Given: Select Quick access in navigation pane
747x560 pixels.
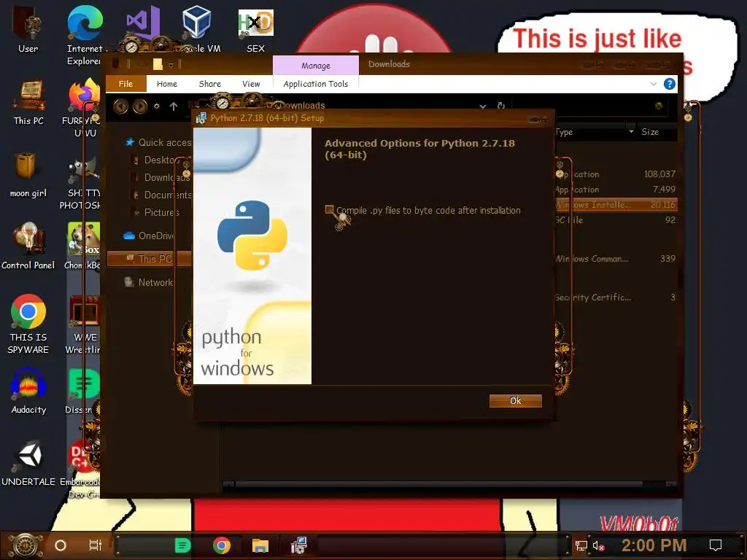Looking at the screenshot, I should pyautogui.click(x=158, y=142).
